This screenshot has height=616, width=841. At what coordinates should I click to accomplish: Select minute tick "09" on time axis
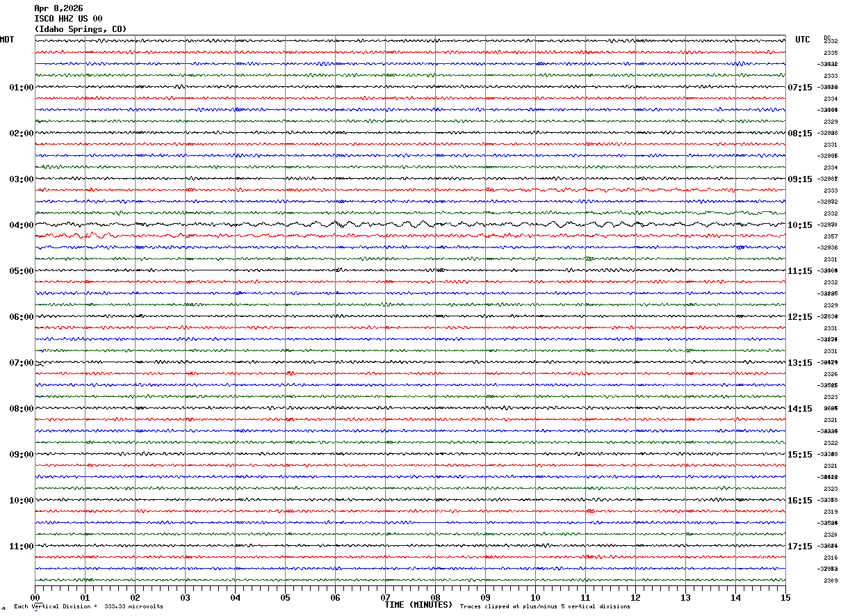(x=486, y=597)
